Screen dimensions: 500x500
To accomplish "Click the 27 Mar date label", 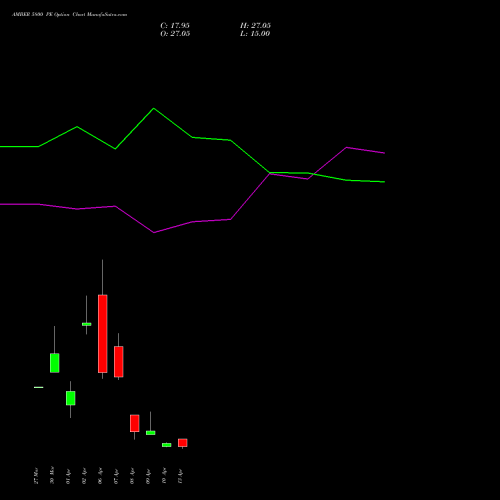I will 36,476.
